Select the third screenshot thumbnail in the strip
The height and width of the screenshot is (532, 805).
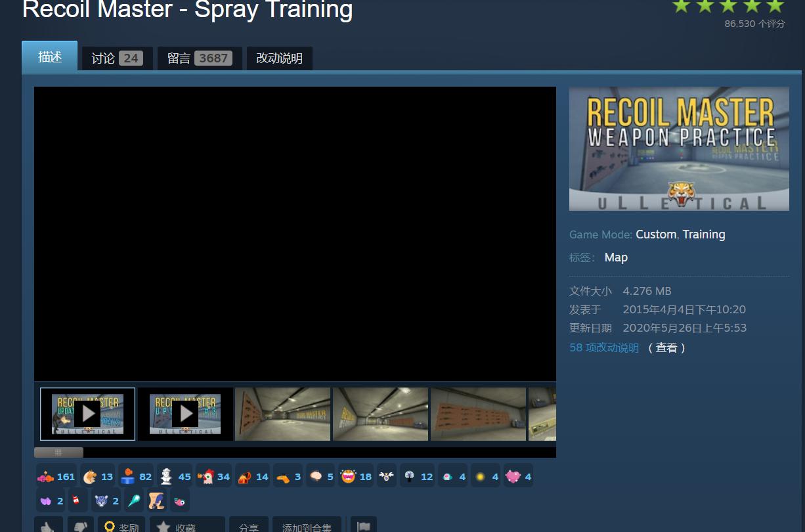click(283, 414)
